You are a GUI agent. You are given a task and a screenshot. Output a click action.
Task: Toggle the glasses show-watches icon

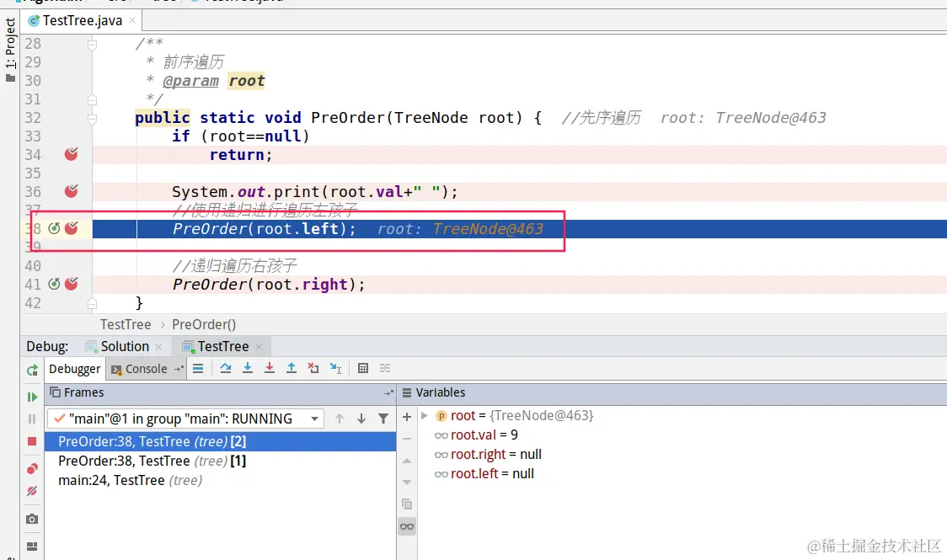pos(407,527)
